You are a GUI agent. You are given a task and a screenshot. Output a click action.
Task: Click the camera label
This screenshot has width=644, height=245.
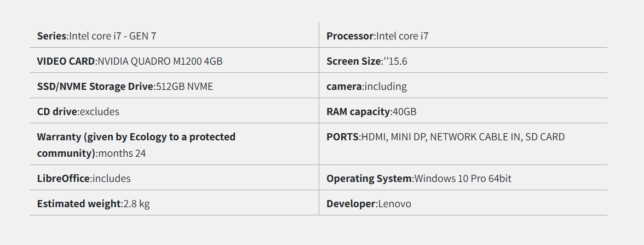(x=344, y=87)
